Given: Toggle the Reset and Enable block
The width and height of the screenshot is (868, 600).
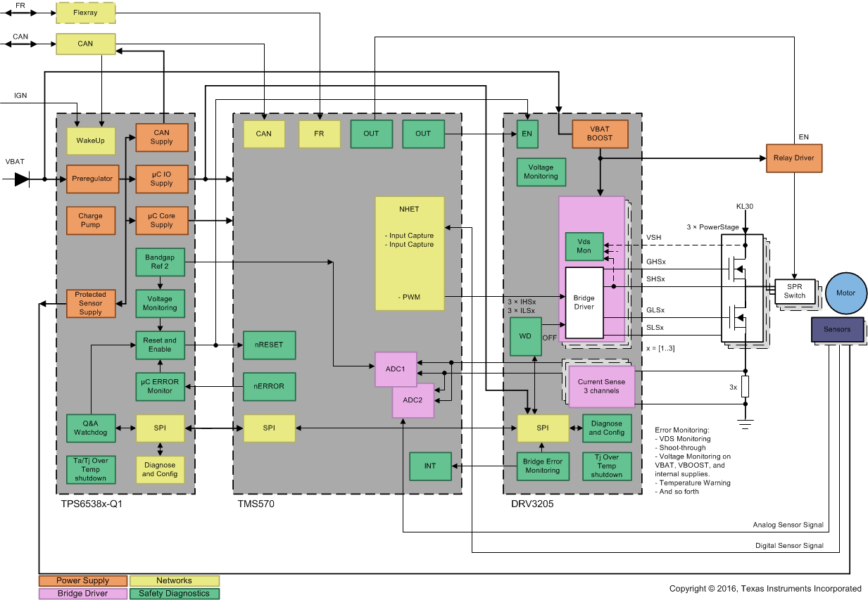Looking at the screenshot, I should pyautogui.click(x=160, y=345).
